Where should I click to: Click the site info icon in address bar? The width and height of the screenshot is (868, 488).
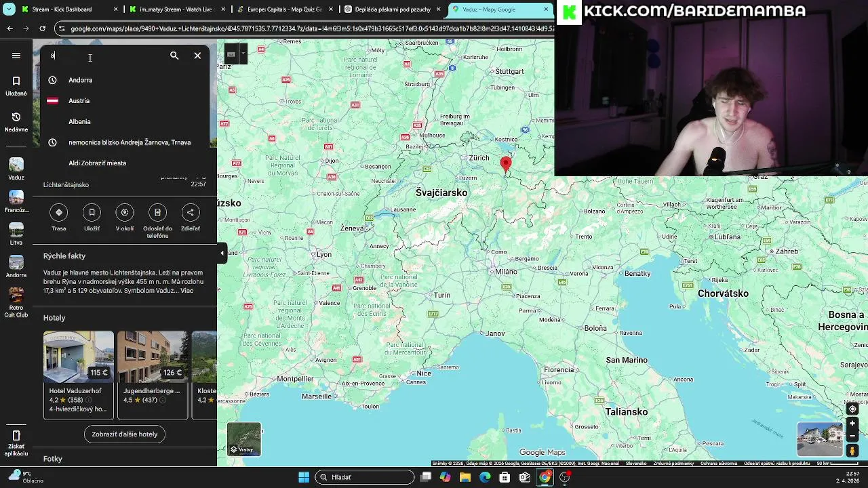pos(62,28)
